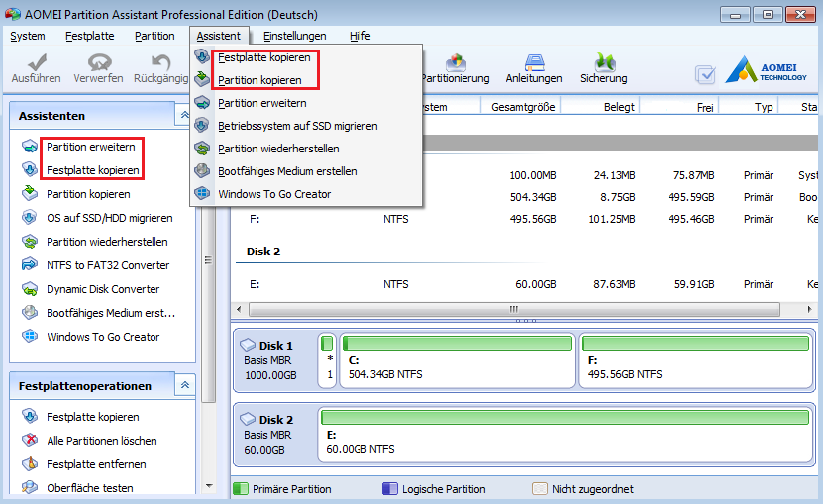This screenshot has height=504, width=823.
Task: Click Festplatte kopieren under Festplattenoperationen
Action: (93, 417)
